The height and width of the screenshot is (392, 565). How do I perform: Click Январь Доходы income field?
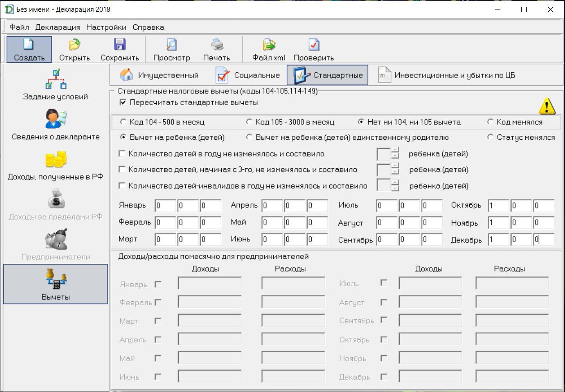(210, 283)
